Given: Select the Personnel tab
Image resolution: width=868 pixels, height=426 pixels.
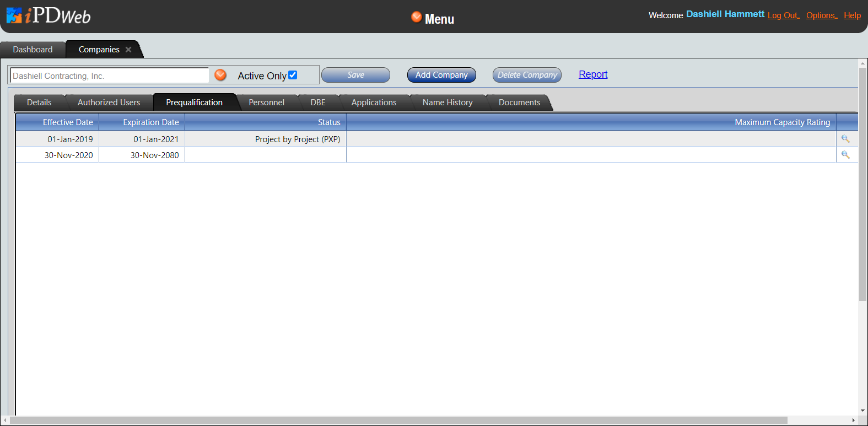Looking at the screenshot, I should pos(266,103).
